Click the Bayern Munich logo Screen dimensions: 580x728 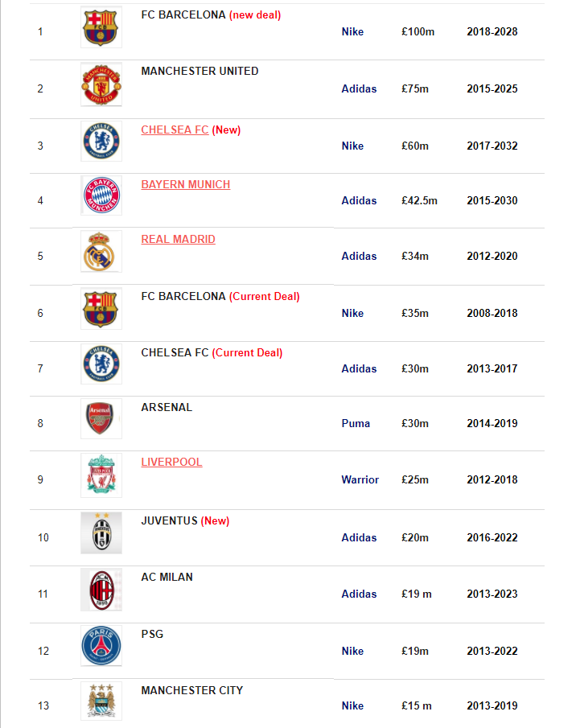[x=101, y=195]
